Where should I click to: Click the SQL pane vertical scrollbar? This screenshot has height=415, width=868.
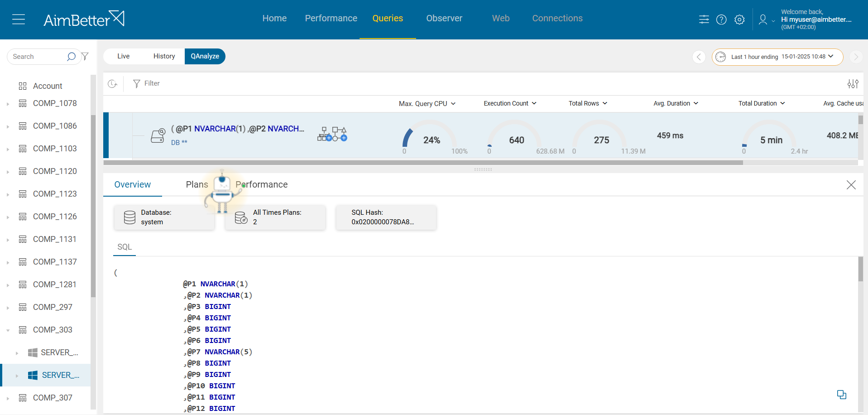pos(861,269)
